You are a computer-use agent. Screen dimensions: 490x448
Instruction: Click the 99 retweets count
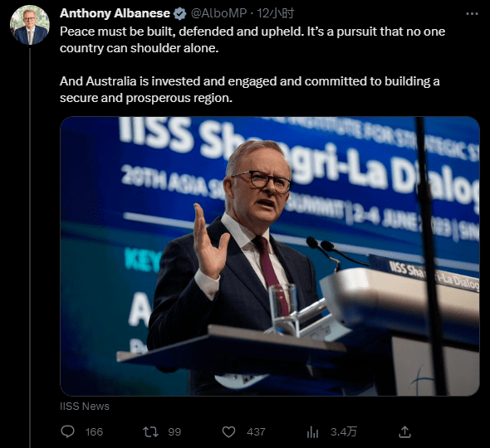tap(174, 432)
